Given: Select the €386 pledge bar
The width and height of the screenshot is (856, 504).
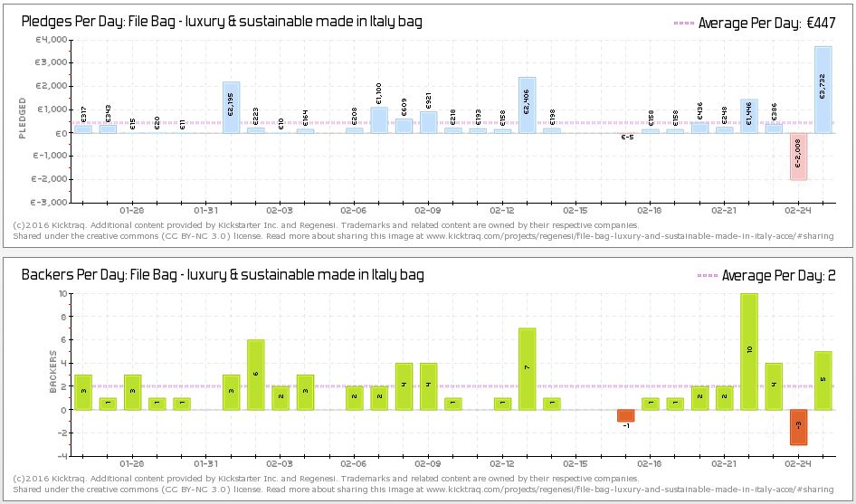Looking at the screenshot, I should coord(774,128).
